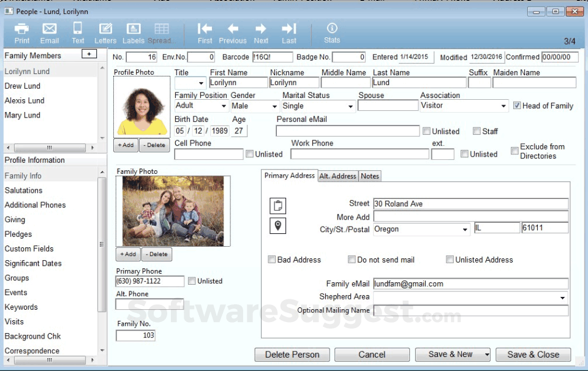
Task: Open the Shepherd Area dropdown
Action: (x=563, y=297)
